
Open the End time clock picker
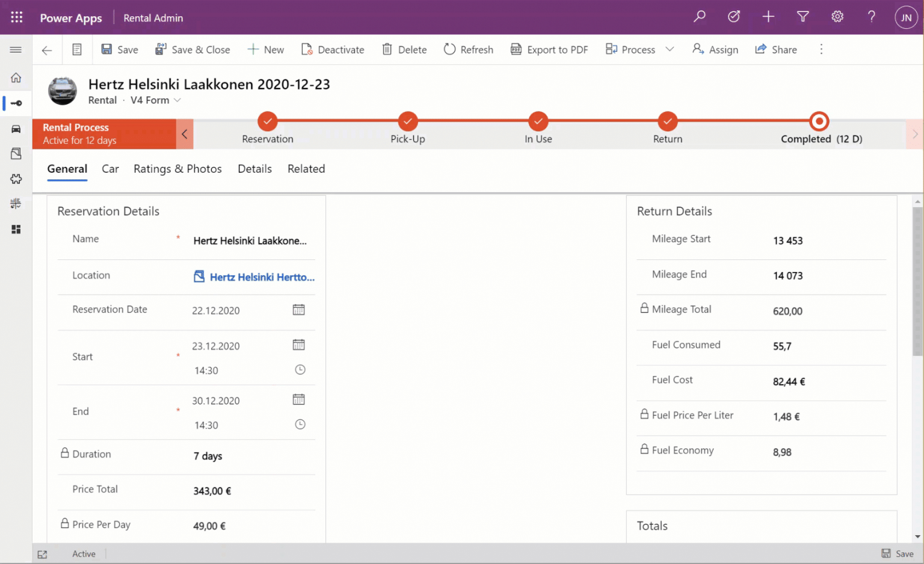click(300, 424)
